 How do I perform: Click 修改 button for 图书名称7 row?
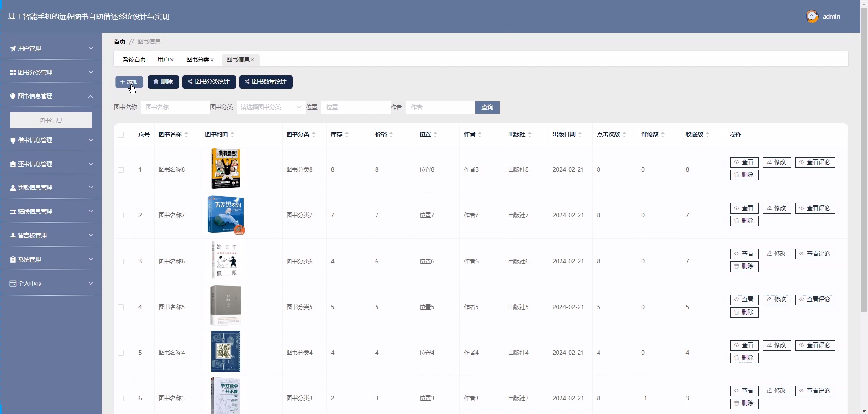tap(776, 208)
